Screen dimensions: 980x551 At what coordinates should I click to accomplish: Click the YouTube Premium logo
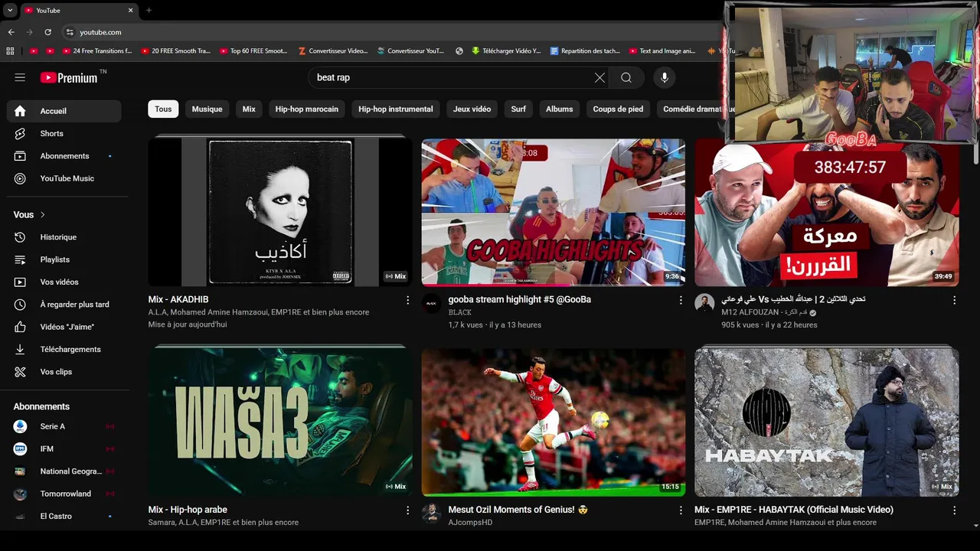[69, 77]
